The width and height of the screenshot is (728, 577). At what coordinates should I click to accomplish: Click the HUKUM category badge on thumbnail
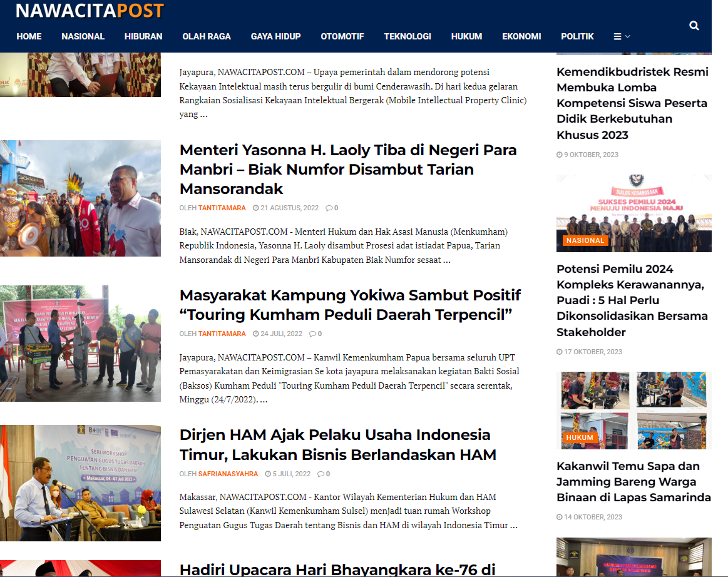coord(579,437)
